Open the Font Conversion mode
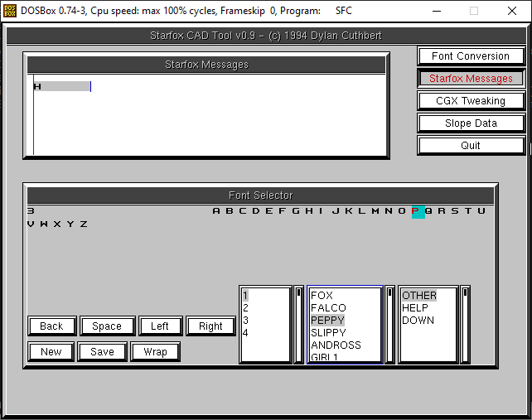This screenshot has height=420, width=532. (x=471, y=56)
